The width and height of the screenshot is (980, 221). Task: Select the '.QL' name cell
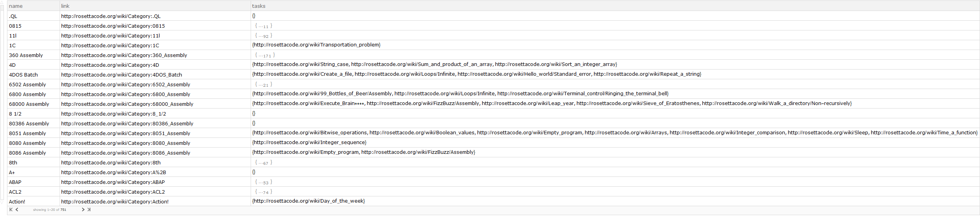pos(34,16)
